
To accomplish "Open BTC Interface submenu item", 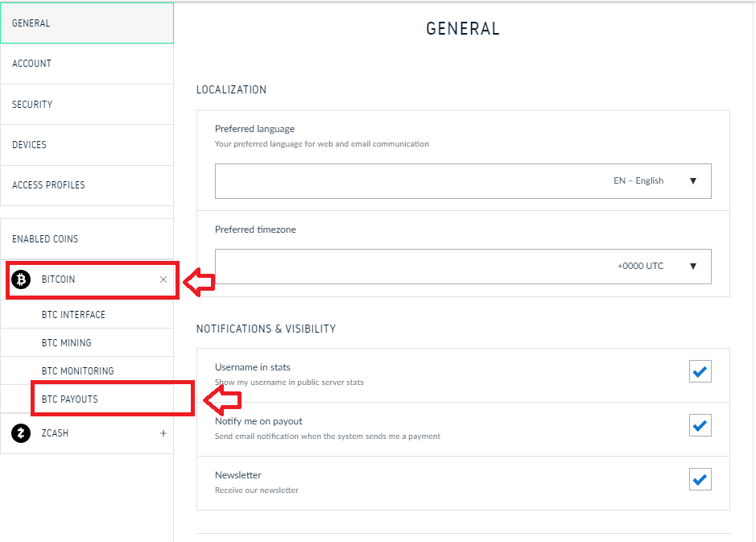I will tap(73, 315).
